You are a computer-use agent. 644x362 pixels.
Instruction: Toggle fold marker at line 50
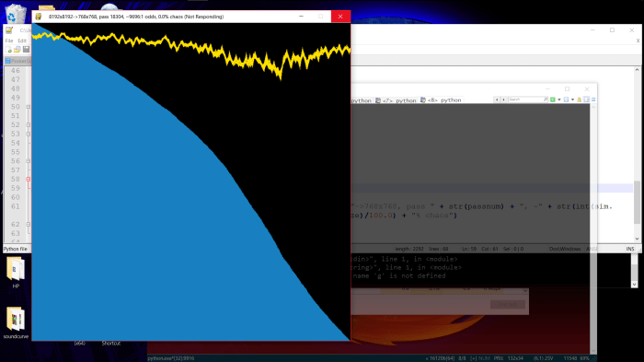pos(29,107)
